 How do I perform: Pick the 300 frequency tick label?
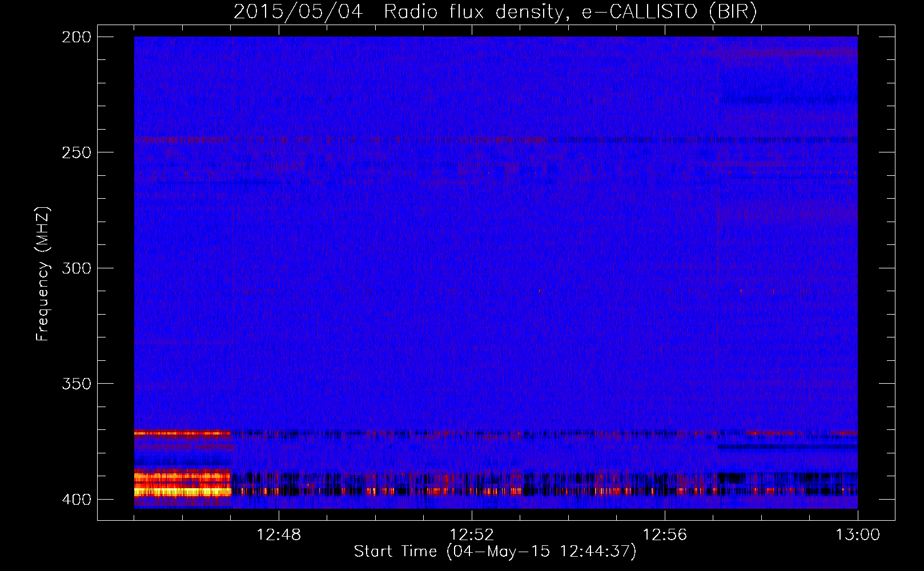coord(77,268)
